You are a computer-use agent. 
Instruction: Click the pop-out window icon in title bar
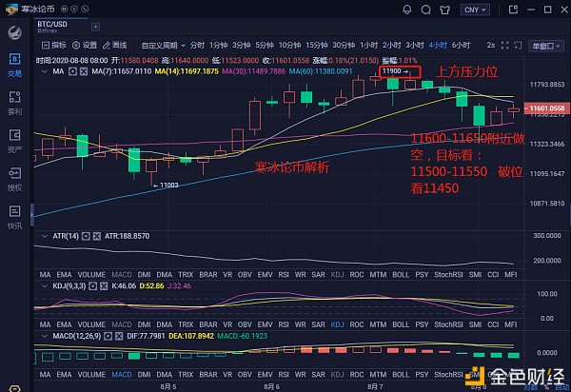[x=513, y=10]
